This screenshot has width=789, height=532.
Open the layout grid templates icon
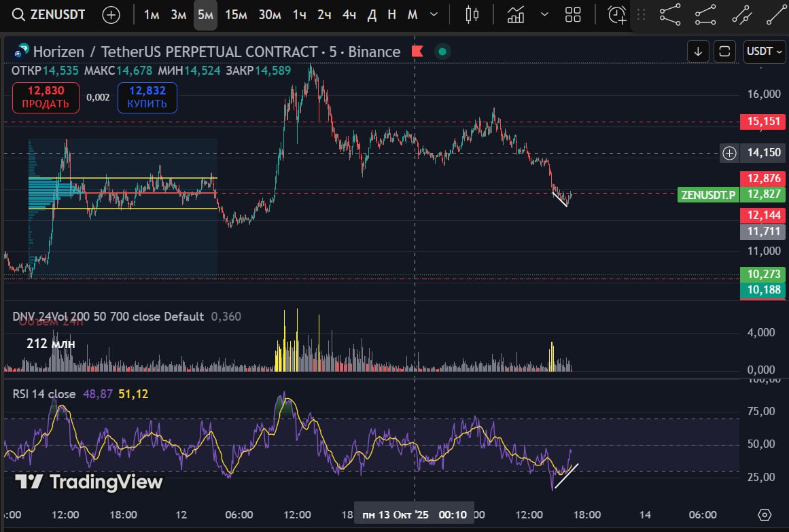pos(573,15)
